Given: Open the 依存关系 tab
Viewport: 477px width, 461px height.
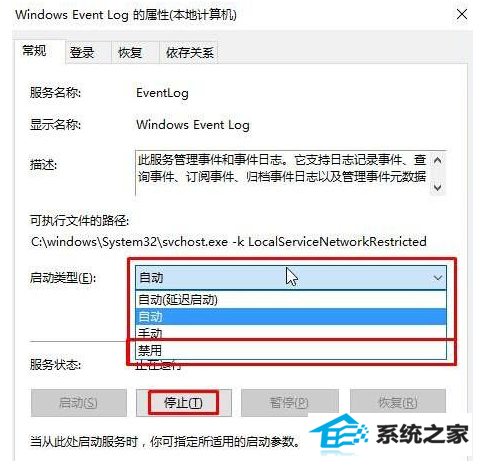Looking at the screenshot, I should pos(189,53).
